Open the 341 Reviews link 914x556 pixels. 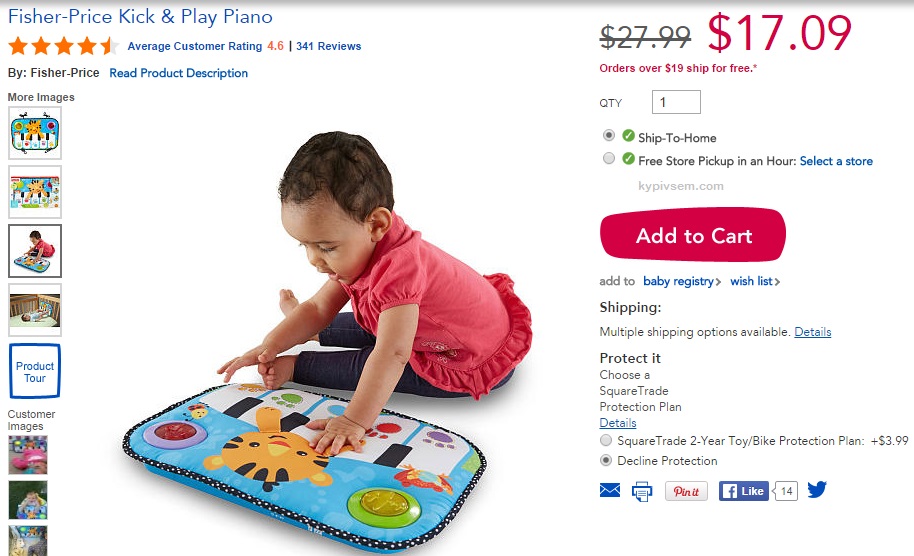329,46
